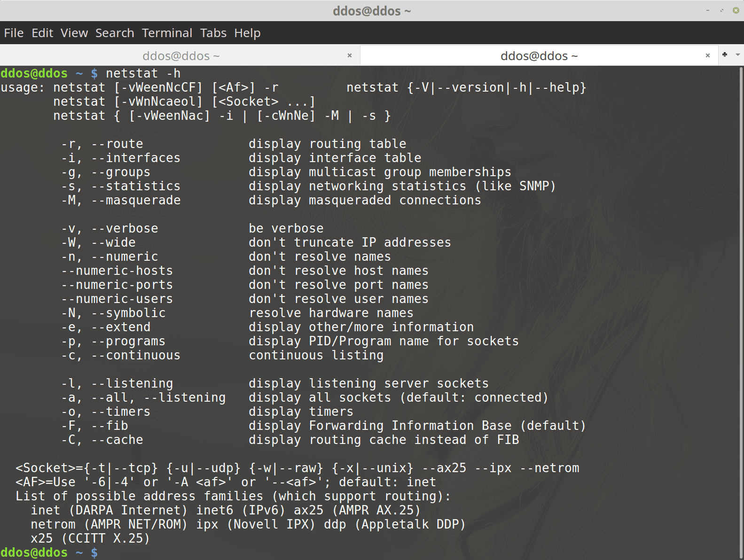The image size is (744, 560).
Task: Click the '--continuous' option text
Action: [136, 355]
